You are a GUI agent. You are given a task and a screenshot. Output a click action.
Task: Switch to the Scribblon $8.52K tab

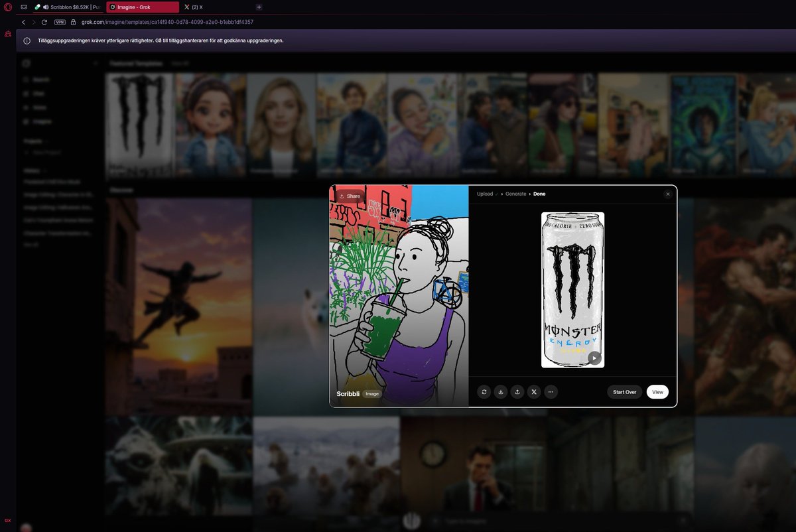[68, 7]
